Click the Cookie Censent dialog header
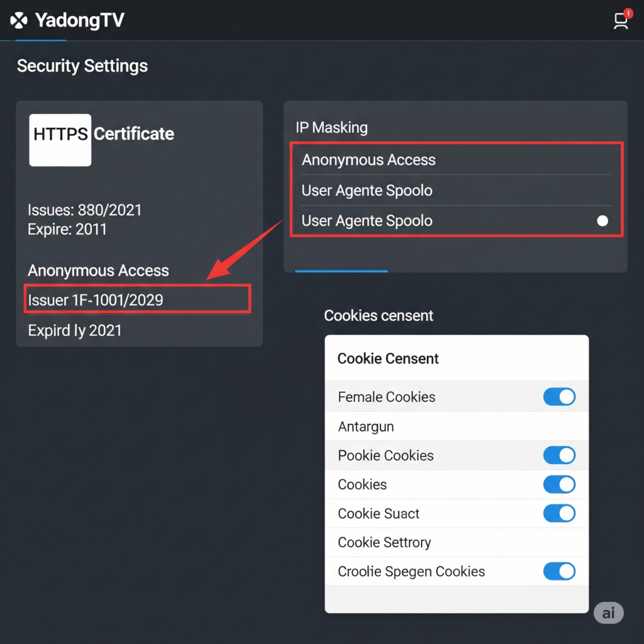This screenshot has width=644, height=644. click(388, 358)
